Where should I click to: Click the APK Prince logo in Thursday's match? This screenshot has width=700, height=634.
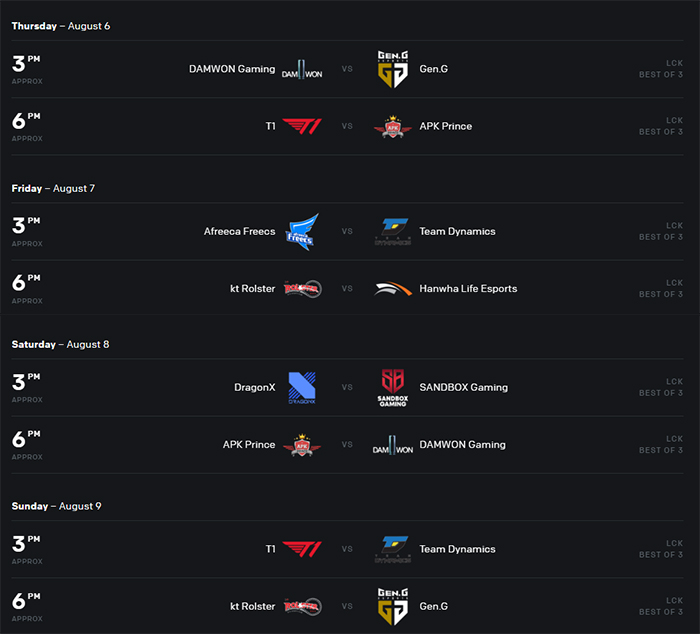click(393, 127)
